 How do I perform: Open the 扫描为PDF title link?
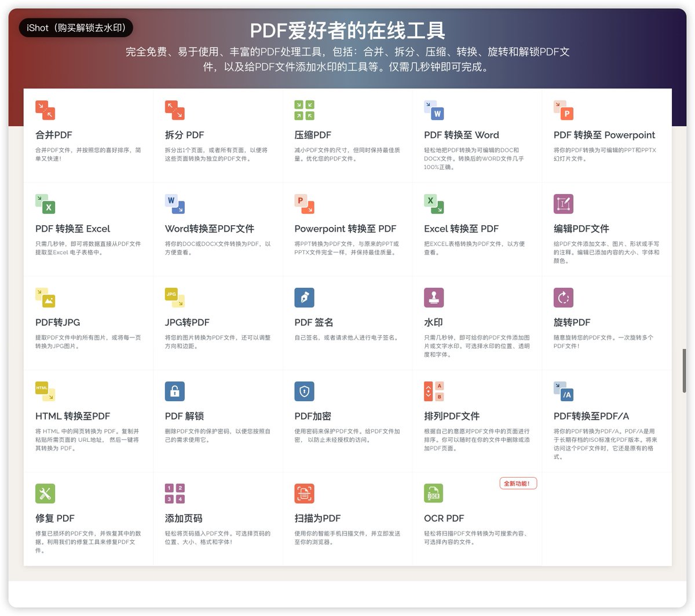pos(318,518)
